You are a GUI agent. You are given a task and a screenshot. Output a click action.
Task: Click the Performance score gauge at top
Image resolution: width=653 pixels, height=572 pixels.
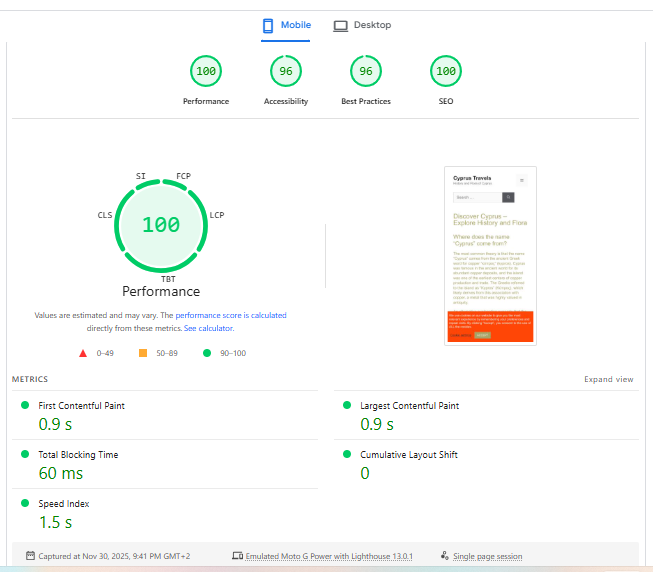click(206, 72)
